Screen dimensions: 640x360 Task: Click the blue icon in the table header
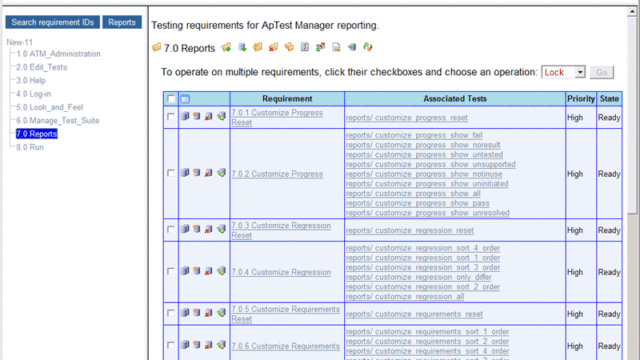pyautogui.click(x=185, y=99)
